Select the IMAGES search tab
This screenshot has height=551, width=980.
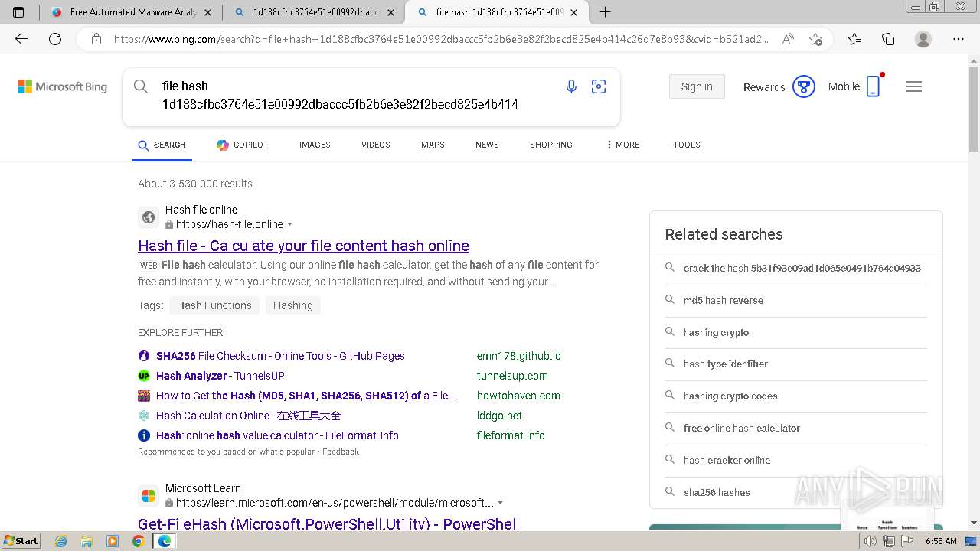pos(315,145)
